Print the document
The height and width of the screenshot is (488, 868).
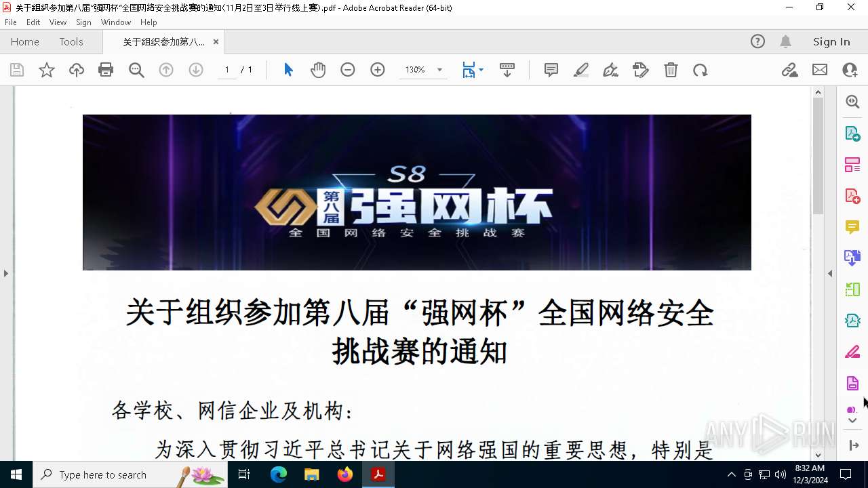106,70
